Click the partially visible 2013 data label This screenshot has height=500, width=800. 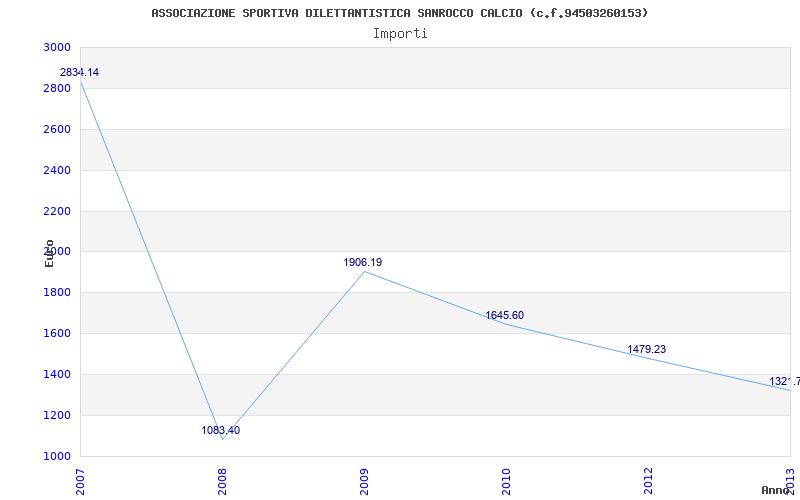(x=785, y=381)
